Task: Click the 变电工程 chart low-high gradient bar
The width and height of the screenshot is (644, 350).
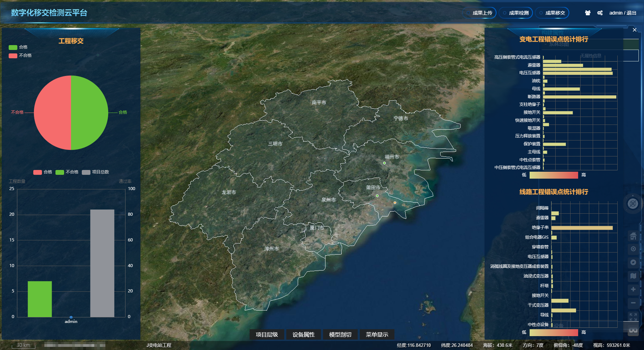Action: (554, 175)
